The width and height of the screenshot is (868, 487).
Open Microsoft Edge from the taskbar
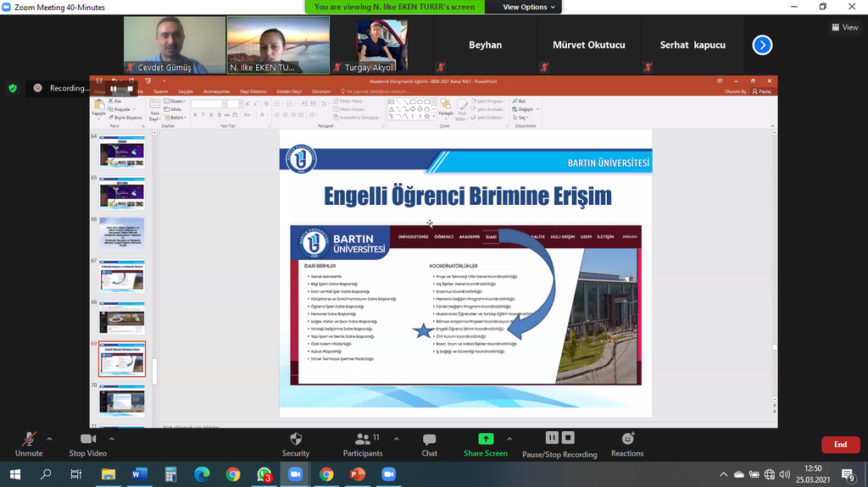pos(202,474)
